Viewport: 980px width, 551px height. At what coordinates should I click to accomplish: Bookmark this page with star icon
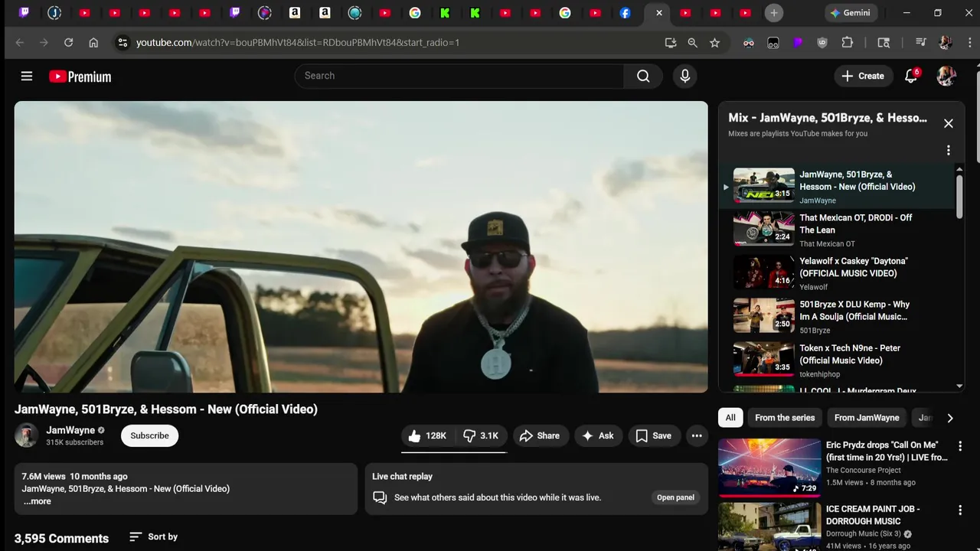pyautogui.click(x=714, y=43)
